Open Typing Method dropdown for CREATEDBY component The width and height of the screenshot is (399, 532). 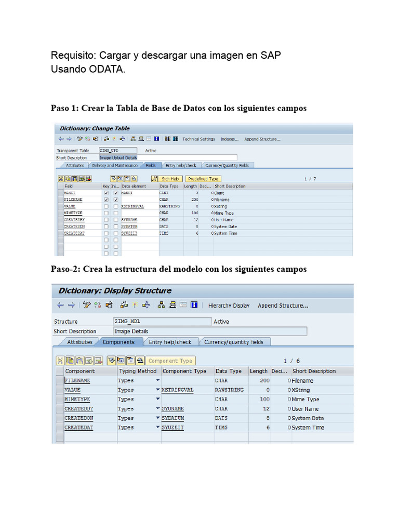coord(157,408)
